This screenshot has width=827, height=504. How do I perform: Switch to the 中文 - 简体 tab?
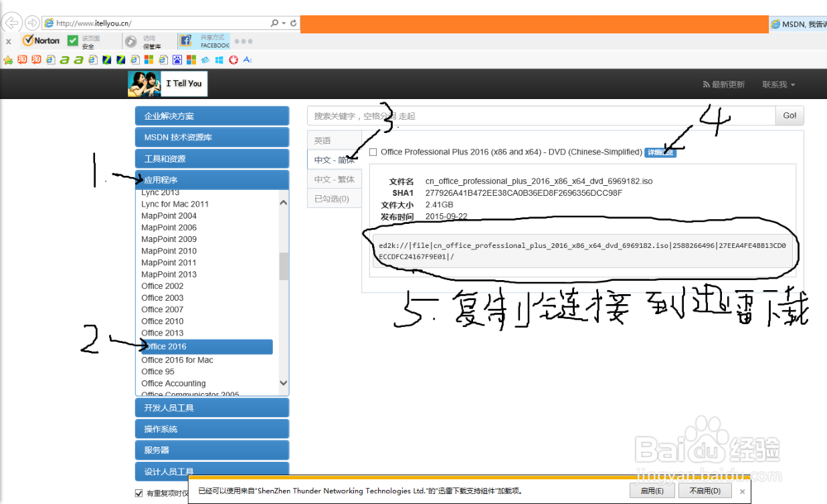(x=334, y=159)
